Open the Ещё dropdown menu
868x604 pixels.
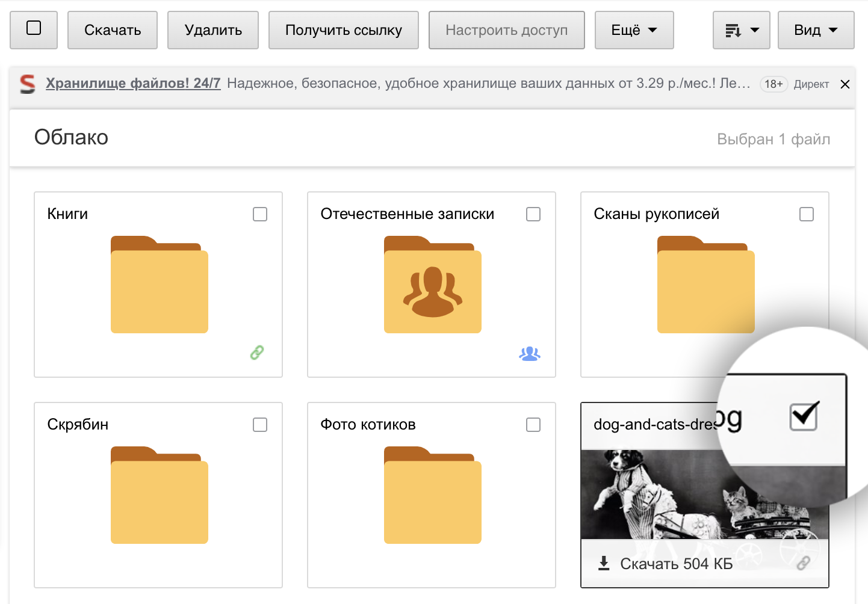pyautogui.click(x=634, y=30)
